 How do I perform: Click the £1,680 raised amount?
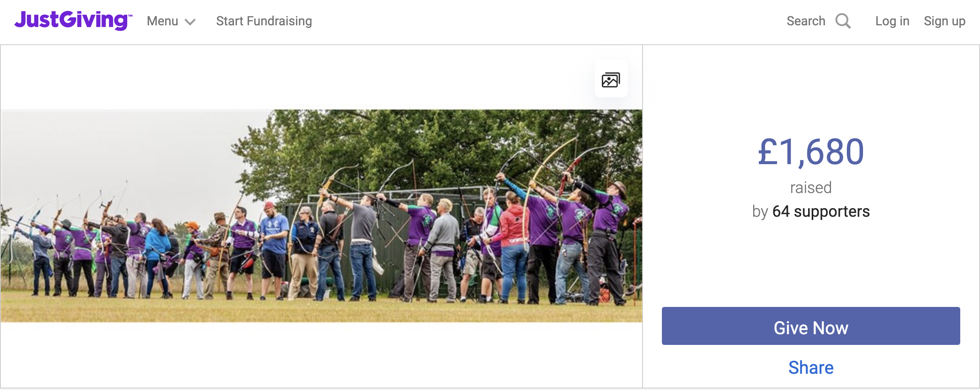(811, 152)
